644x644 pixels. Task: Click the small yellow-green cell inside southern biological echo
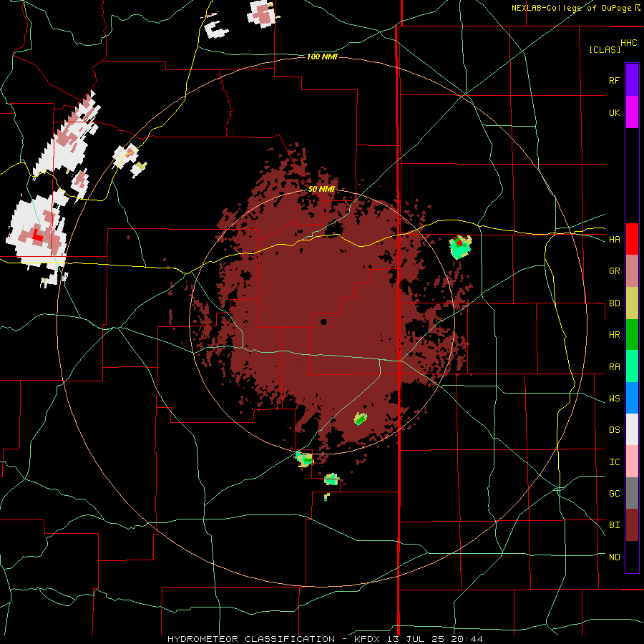pos(360,419)
